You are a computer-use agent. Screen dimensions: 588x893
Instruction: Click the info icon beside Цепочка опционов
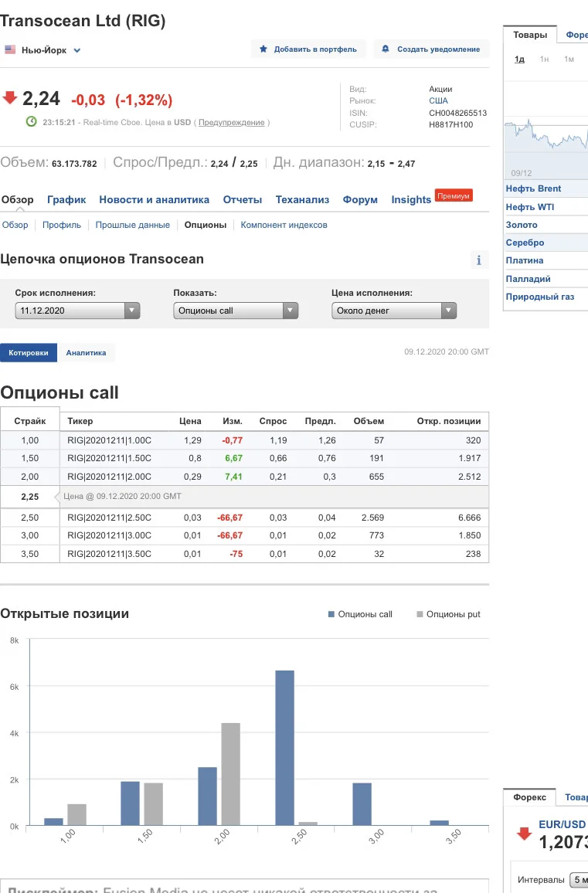(478, 260)
